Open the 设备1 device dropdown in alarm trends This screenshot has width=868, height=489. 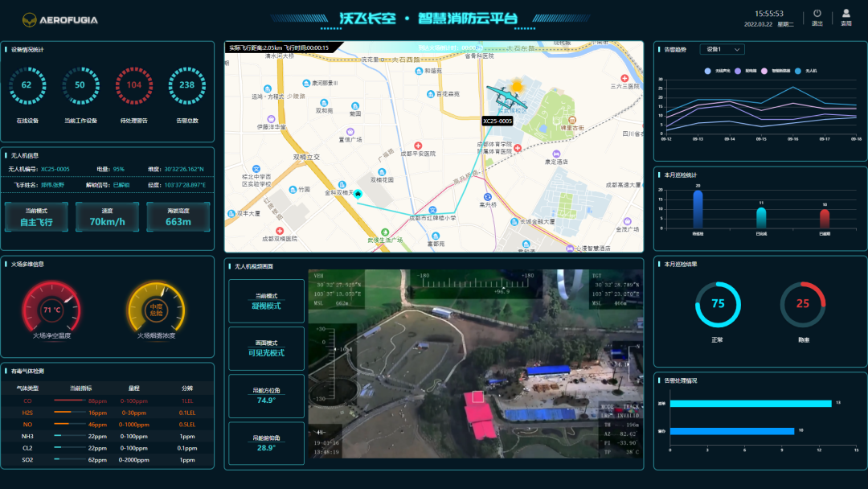pyautogui.click(x=723, y=49)
